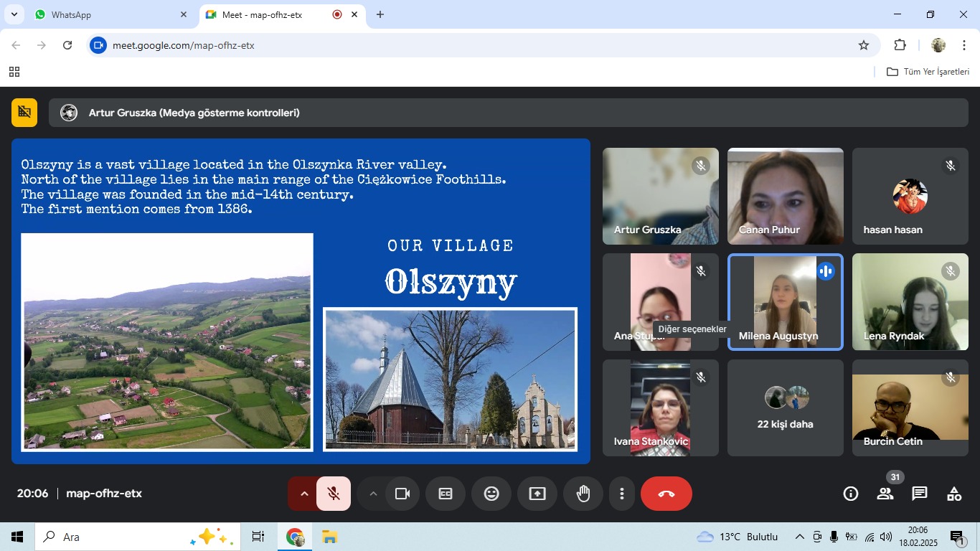Open a new browser tab
The height and width of the screenshot is (551, 980).
(380, 14)
